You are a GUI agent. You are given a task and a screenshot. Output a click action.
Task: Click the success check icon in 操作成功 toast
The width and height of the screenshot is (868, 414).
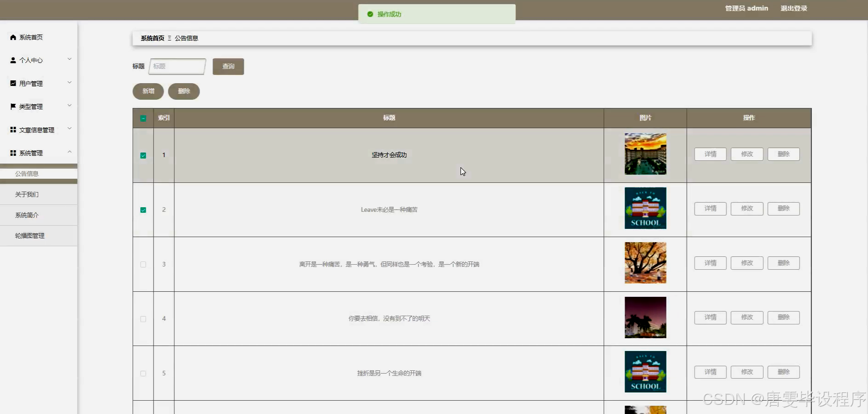tap(370, 14)
